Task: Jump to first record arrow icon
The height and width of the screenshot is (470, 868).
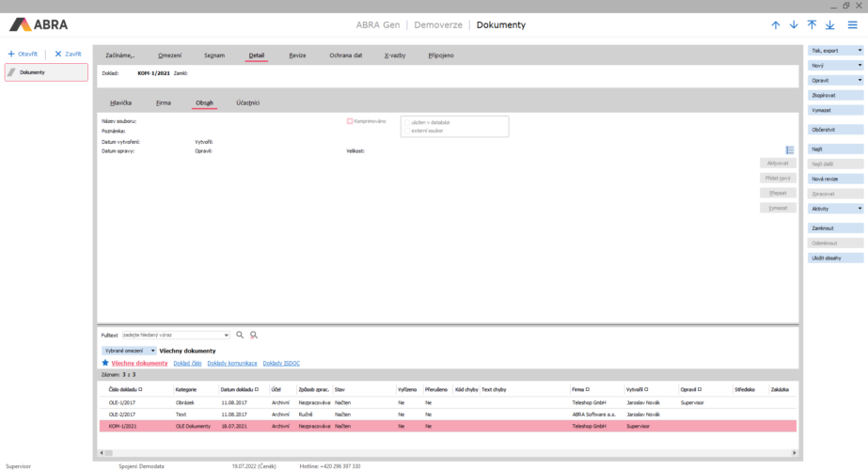Action: (x=812, y=24)
